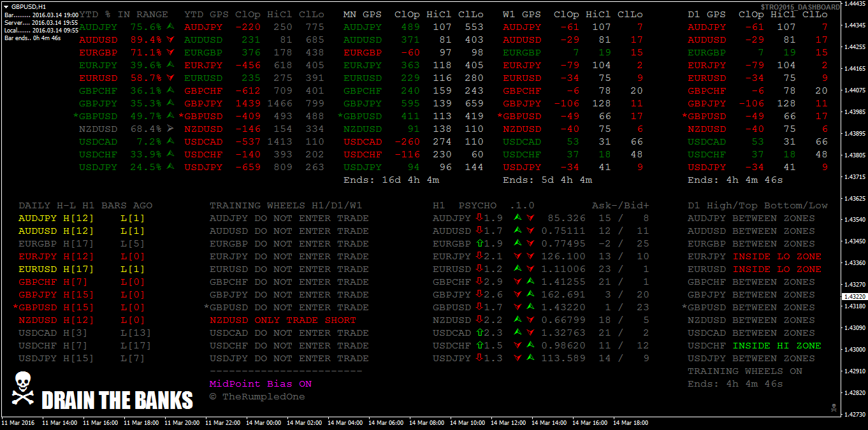Click the green up arrow before EURGBP 1.9

coord(479,243)
